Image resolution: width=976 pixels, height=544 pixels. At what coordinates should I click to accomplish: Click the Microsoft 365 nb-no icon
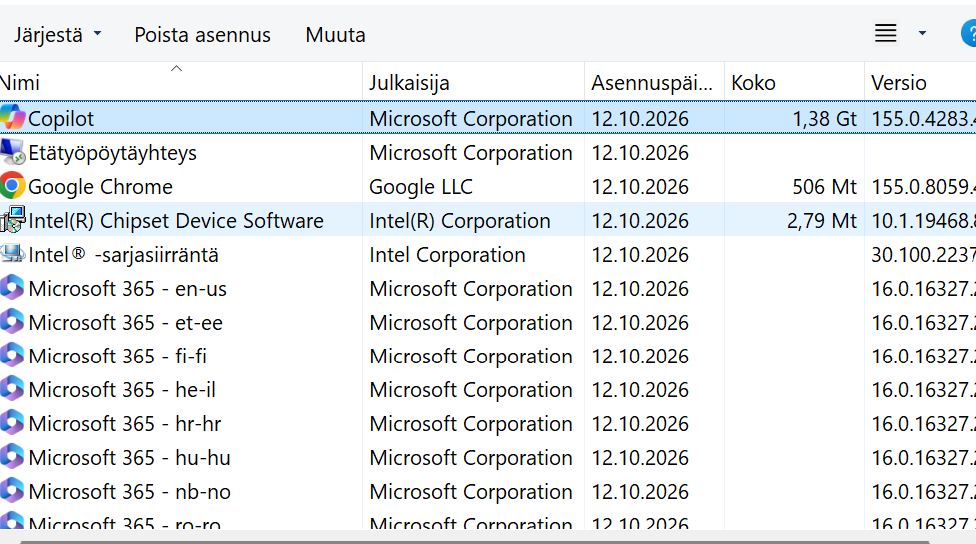12,491
